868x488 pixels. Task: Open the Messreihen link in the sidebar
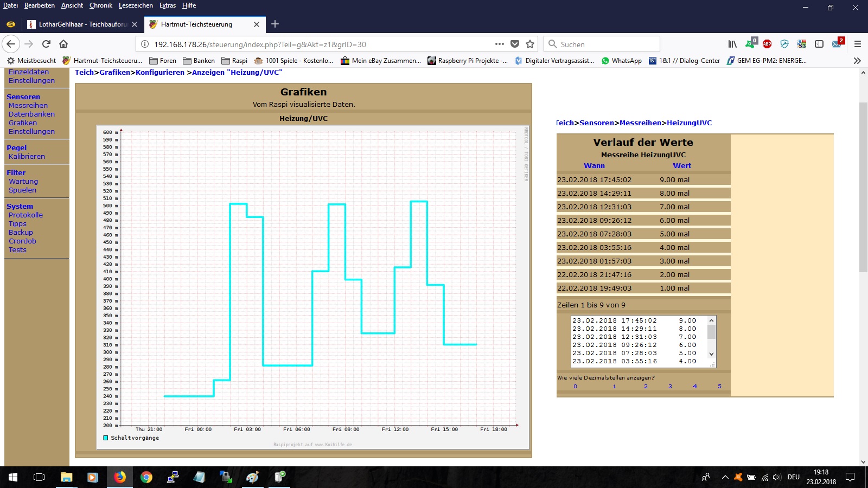coord(28,106)
